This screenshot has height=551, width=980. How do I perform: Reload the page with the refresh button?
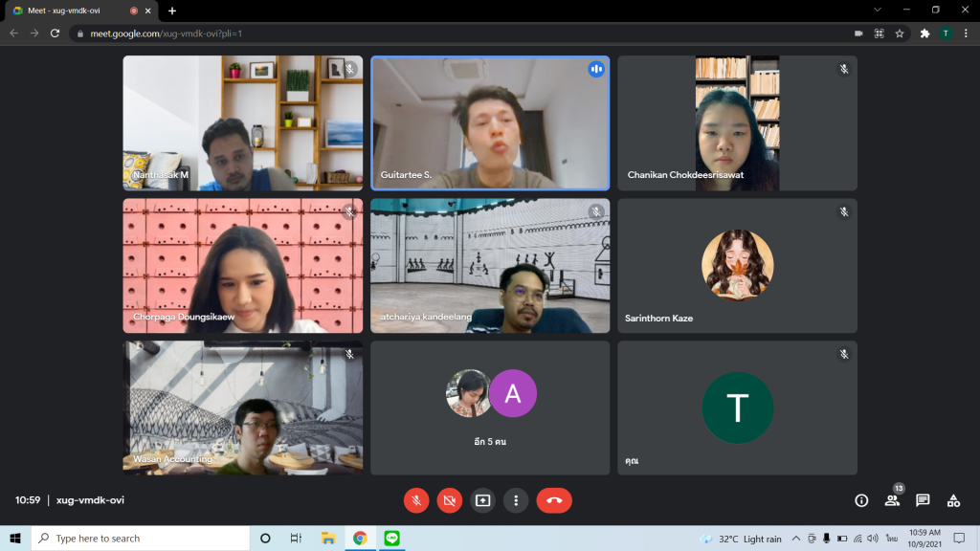point(55,33)
